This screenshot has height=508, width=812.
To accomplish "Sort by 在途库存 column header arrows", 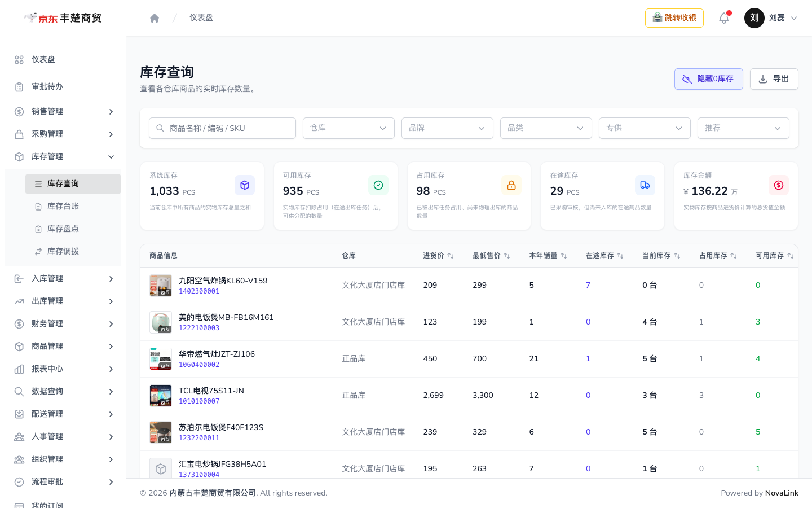I will (620, 256).
